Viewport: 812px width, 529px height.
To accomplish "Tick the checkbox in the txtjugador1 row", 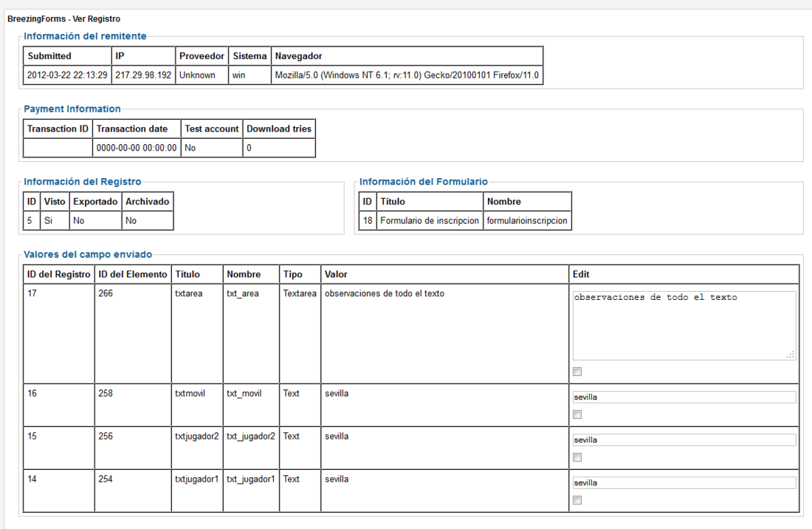I will click(577, 500).
